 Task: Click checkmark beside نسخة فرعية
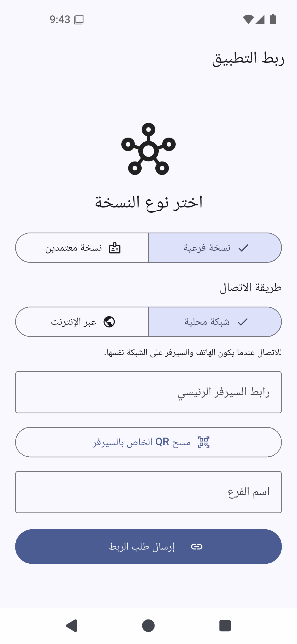pos(244,248)
